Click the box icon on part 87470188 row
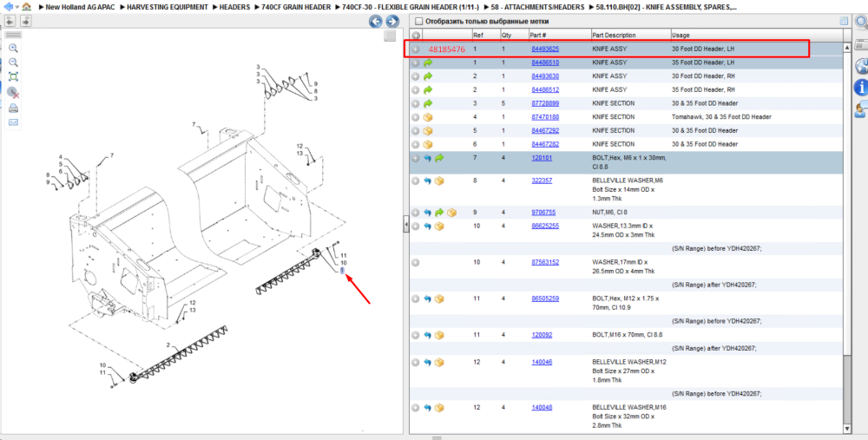 tap(428, 117)
